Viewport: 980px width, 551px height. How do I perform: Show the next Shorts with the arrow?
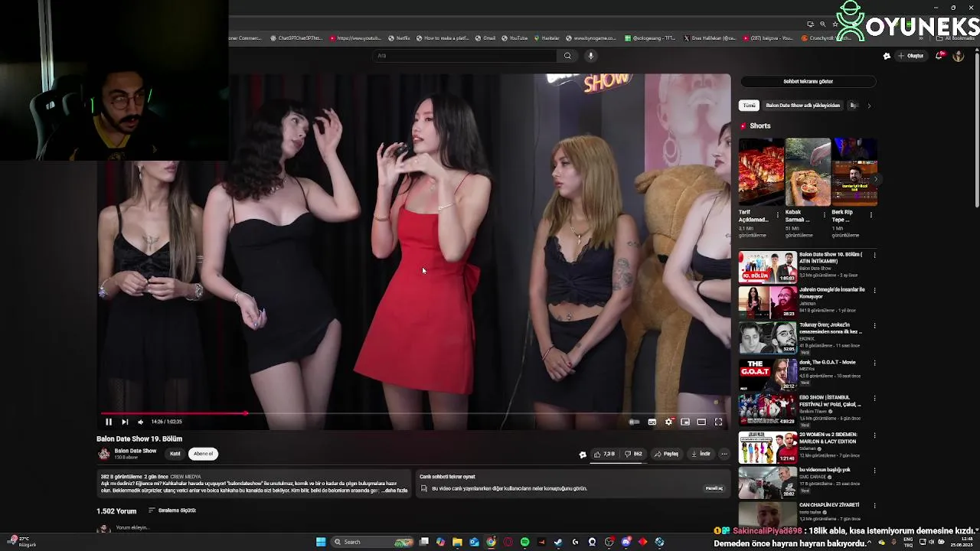[x=876, y=179]
